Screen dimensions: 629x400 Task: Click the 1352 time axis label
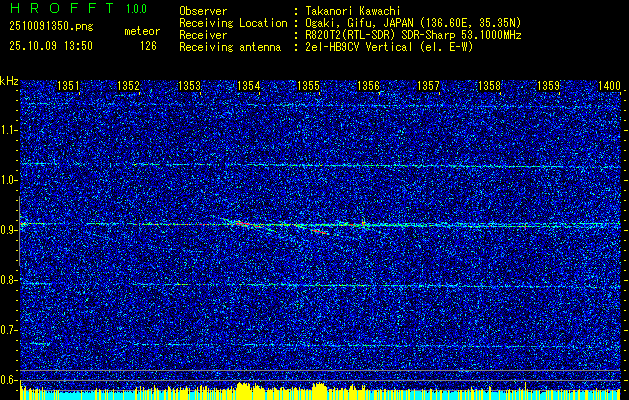pos(128,85)
